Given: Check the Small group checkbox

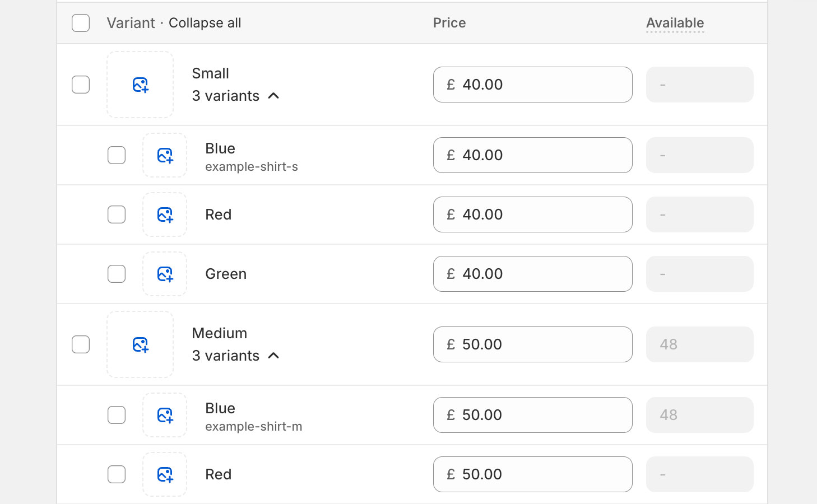Looking at the screenshot, I should tap(81, 85).
